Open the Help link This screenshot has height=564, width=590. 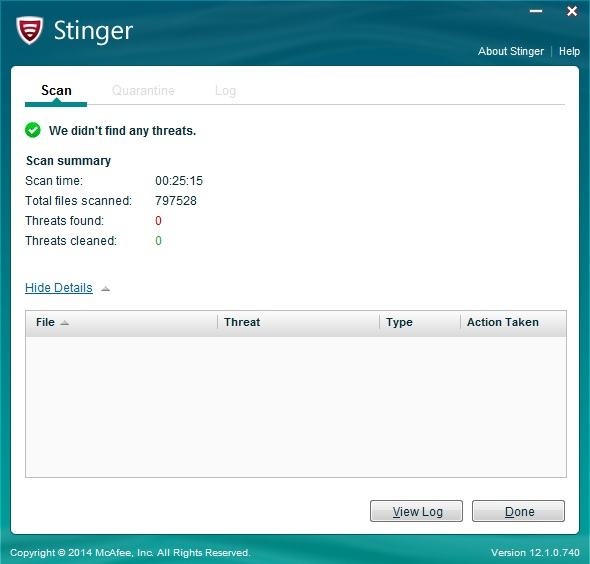[569, 51]
